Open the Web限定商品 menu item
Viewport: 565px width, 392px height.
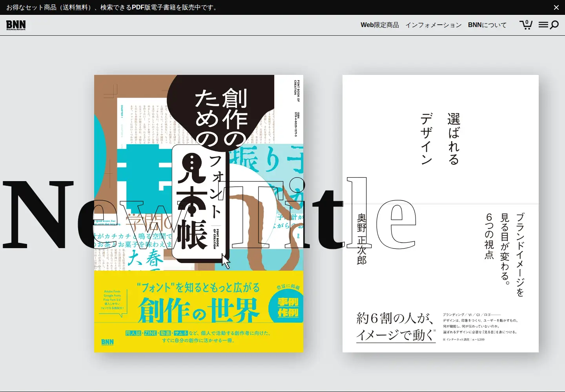tap(379, 25)
